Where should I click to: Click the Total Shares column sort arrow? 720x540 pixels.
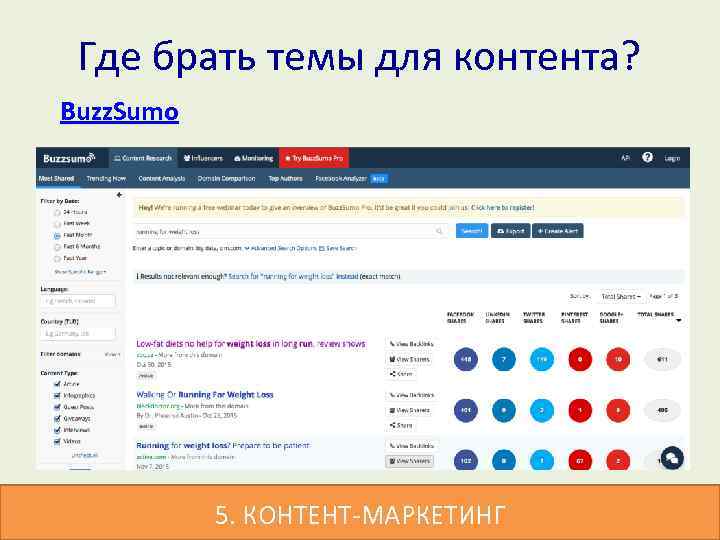coord(679,321)
